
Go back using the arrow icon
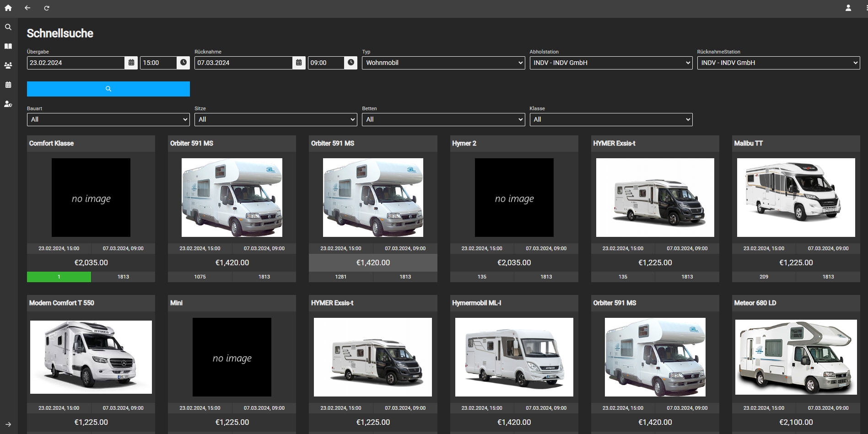pos(27,8)
